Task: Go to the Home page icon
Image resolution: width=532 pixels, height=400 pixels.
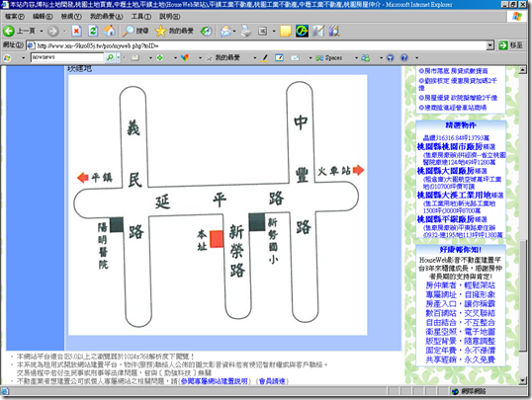Action: 109,31
